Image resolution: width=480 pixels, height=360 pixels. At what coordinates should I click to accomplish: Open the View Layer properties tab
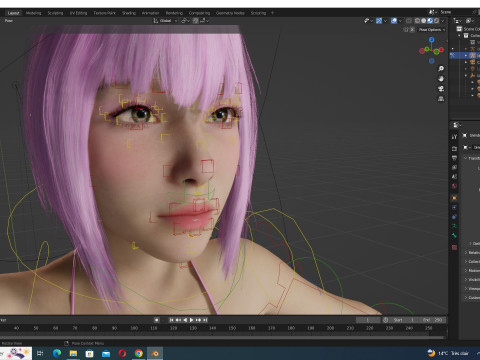(454, 167)
